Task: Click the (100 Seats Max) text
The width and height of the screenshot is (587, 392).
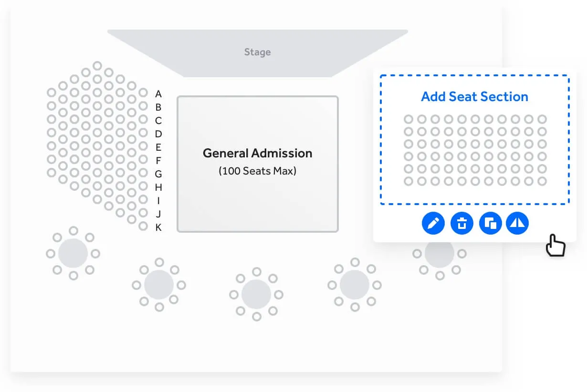Action: (257, 171)
